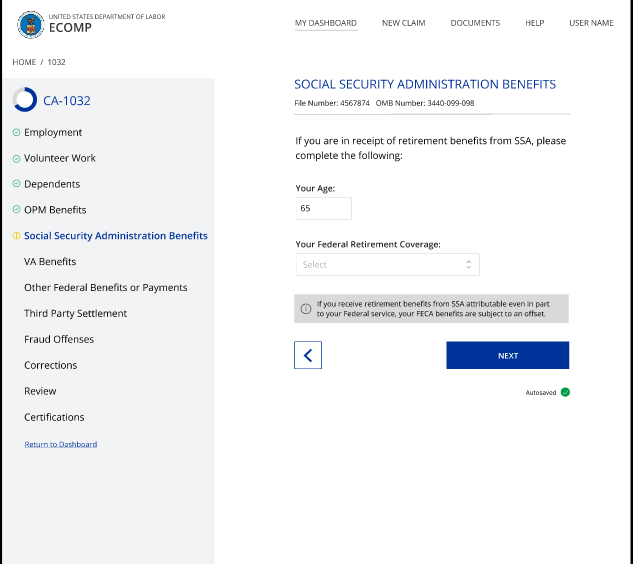The height and width of the screenshot is (564, 633).
Task: Click the Home breadcrumb link
Action: 24,62
